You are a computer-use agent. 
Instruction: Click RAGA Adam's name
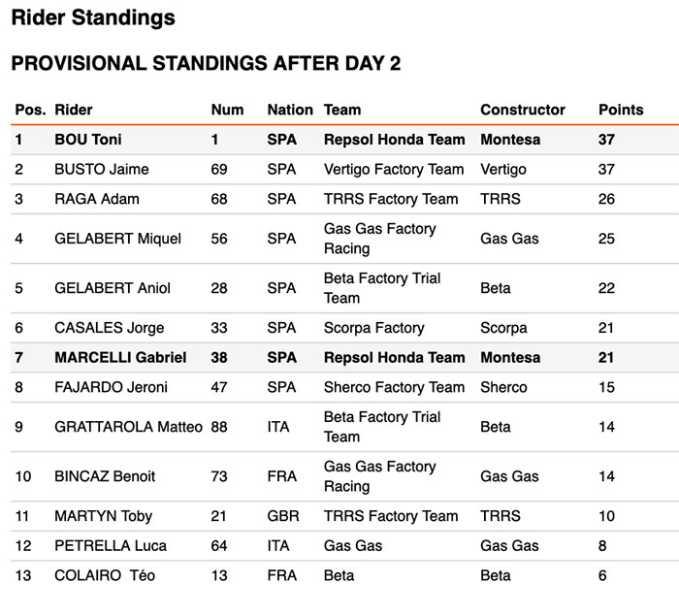coord(97,199)
